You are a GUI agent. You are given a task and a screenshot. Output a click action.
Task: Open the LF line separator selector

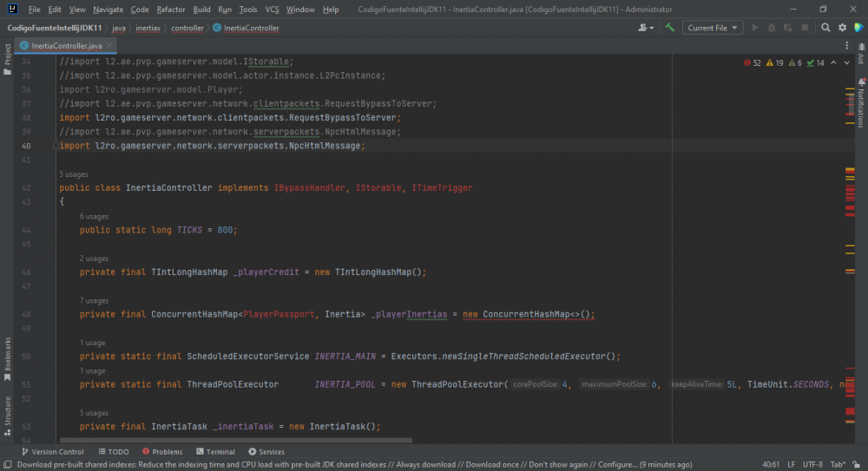[x=791, y=464]
